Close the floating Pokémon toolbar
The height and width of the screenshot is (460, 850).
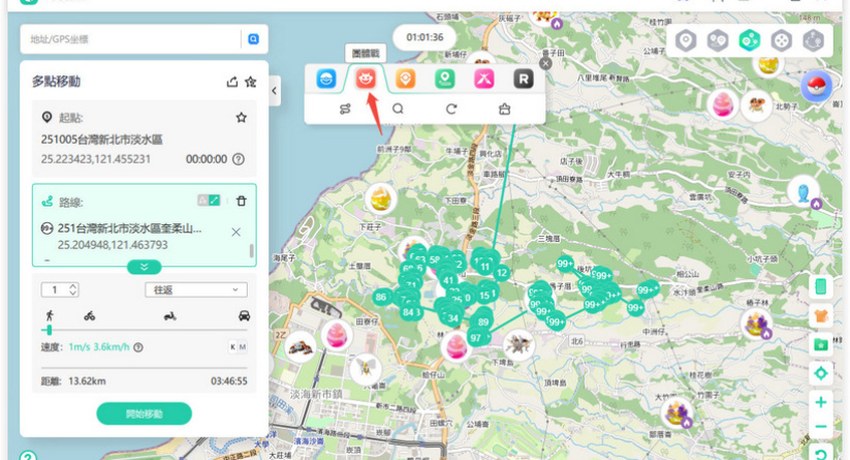546,63
